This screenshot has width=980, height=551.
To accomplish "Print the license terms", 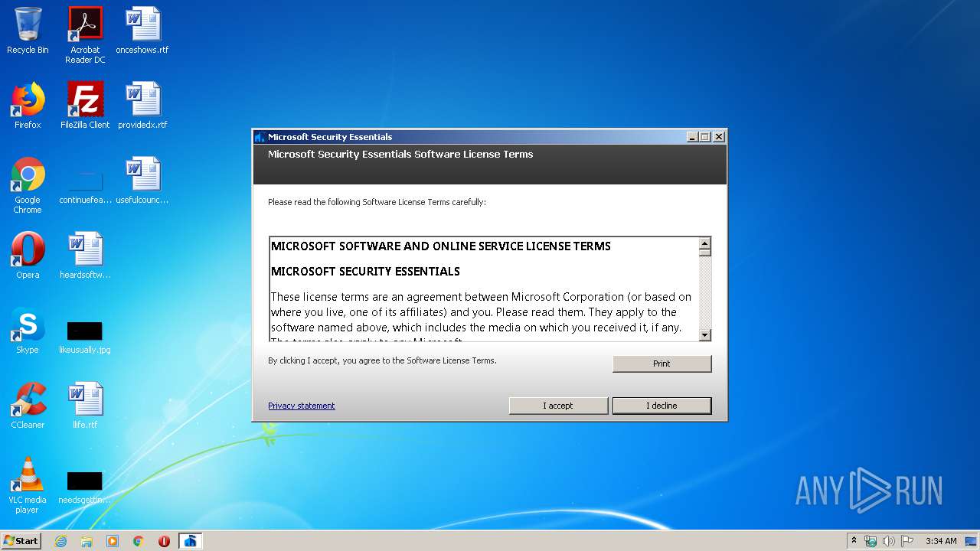I will (x=661, y=364).
